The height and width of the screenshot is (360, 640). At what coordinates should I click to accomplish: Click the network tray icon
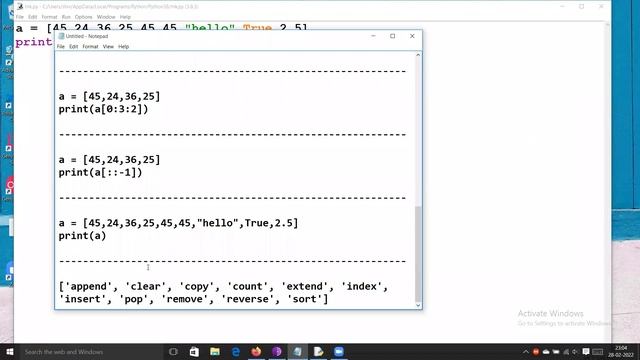point(566,352)
